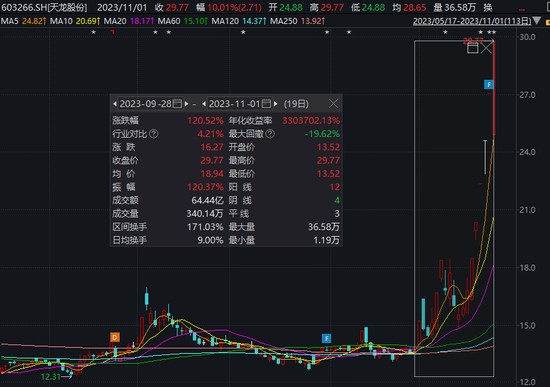The image size is (550, 387).
Task: Click the dropdown triangle beside the date range
Action: point(537,21)
